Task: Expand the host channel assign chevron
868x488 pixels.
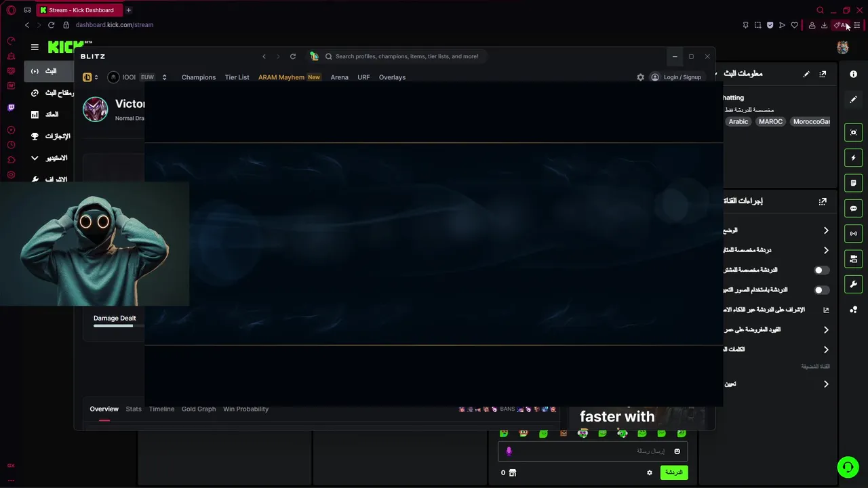Action: 826,384
